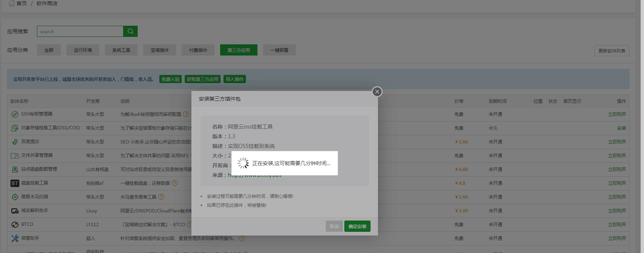Click 永久 expiry cell
This screenshot has width=644, height=253.
493,128
